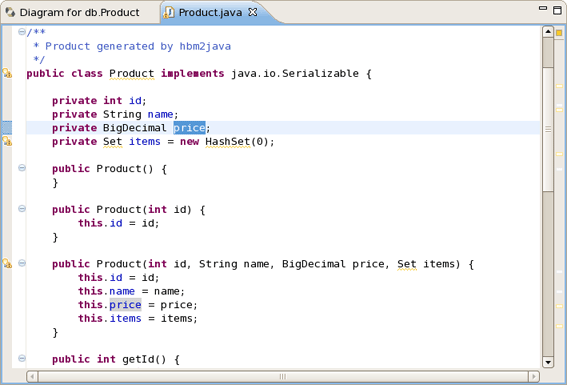Collapse the Javadoc comment block
The width and height of the screenshot is (567, 385).
(x=22, y=32)
